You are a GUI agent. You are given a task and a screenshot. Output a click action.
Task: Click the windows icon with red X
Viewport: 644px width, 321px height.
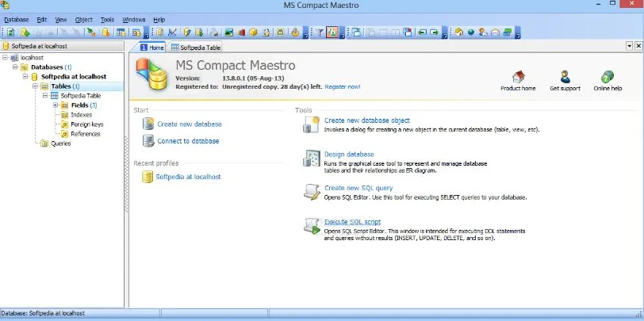pyautogui.click(x=408, y=32)
